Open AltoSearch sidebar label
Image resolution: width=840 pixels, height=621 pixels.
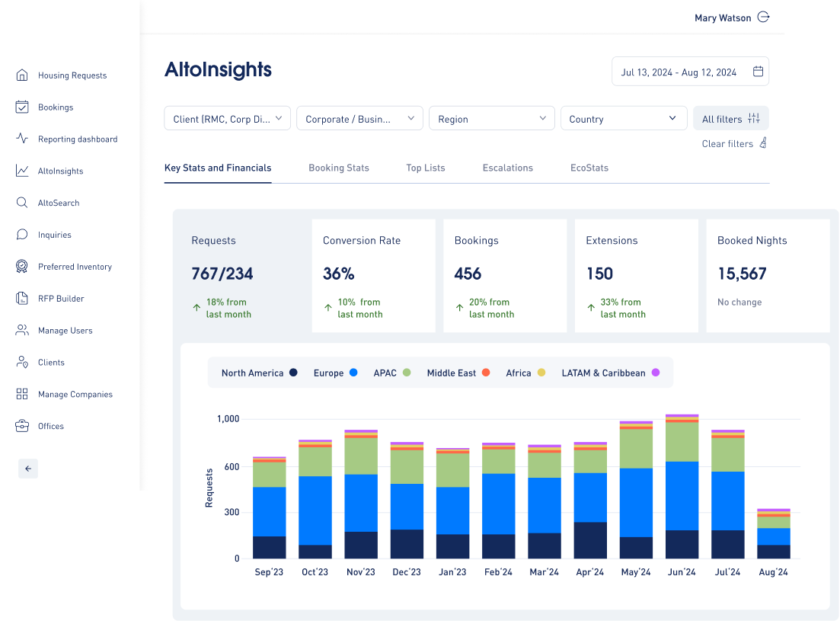click(x=59, y=203)
